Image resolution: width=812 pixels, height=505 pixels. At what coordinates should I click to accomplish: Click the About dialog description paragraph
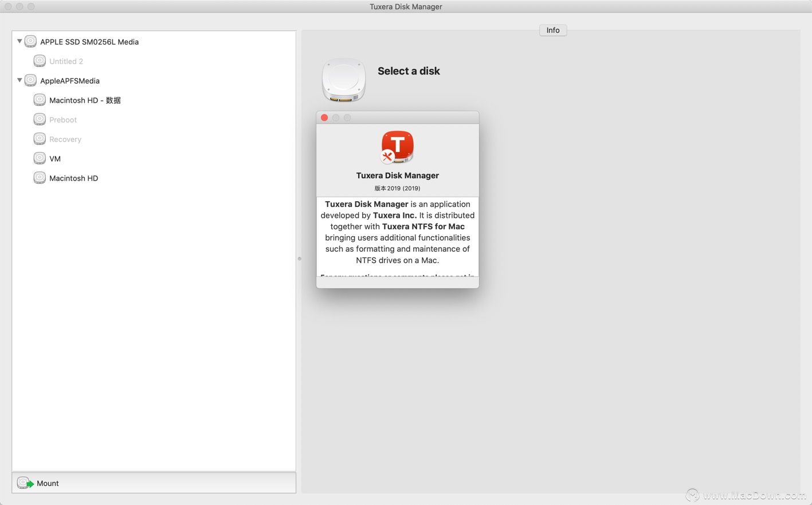pos(398,232)
